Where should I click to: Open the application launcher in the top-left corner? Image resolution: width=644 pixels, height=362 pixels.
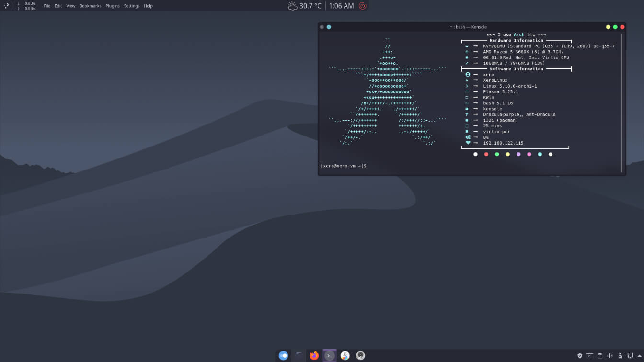(6, 6)
